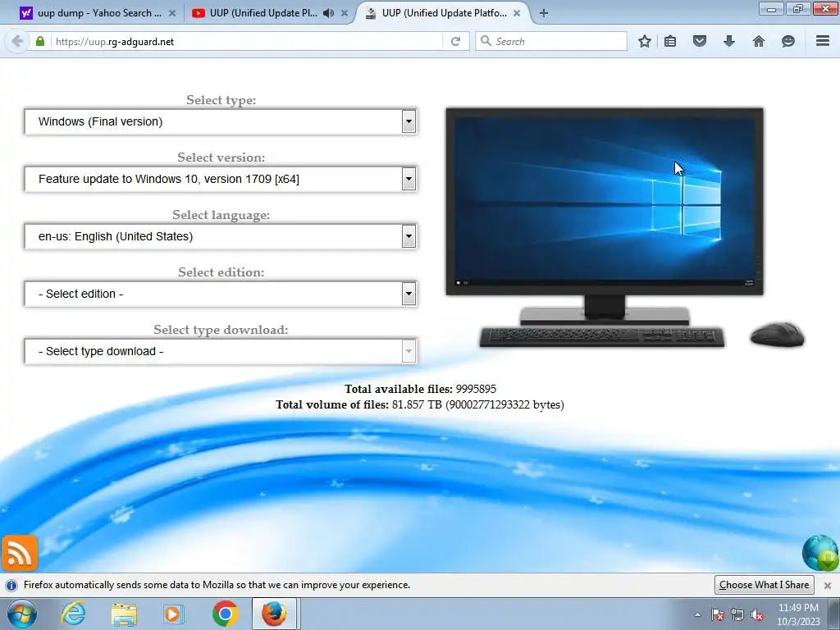Viewport: 840px width, 630px height.
Task: Close the YouTube UUP tab
Action: coord(345,13)
